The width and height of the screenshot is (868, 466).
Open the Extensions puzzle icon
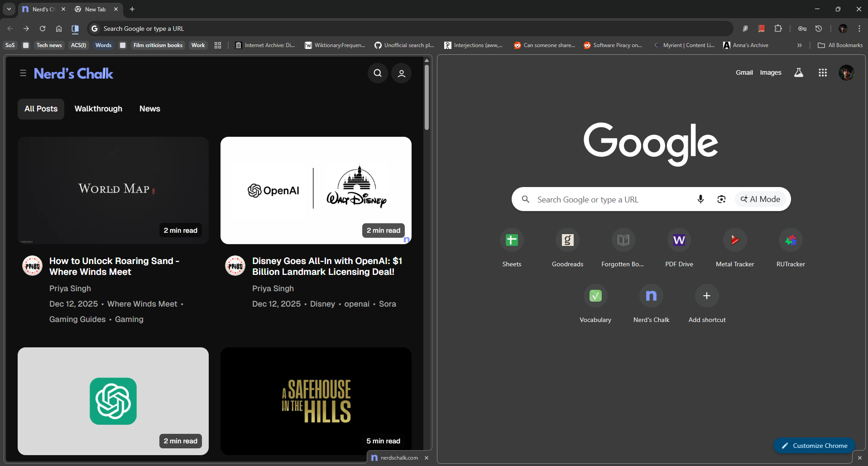[x=778, y=29]
